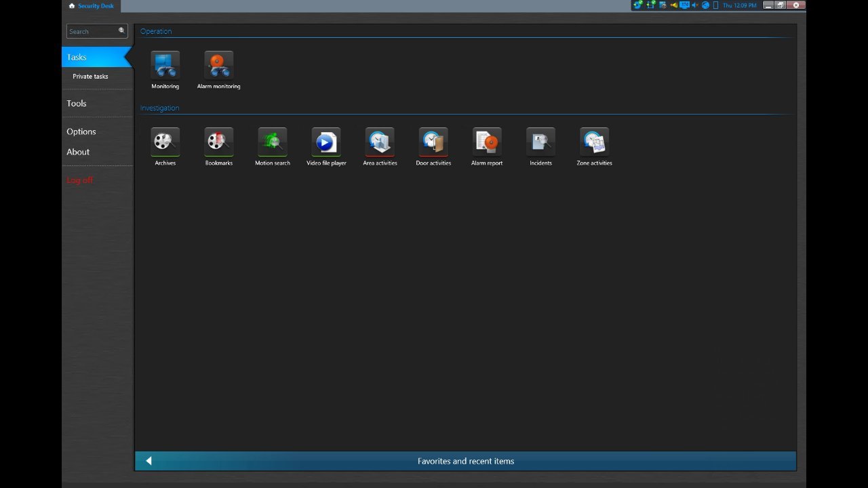Click the search magnifier icon

point(122,30)
